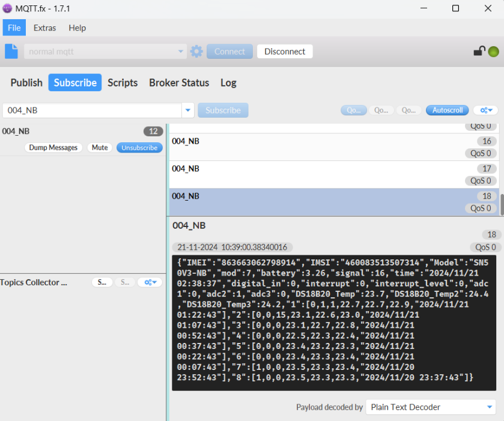
Task: Open the normal mqtt profile dropdown
Action: pyautogui.click(x=180, y=52)
